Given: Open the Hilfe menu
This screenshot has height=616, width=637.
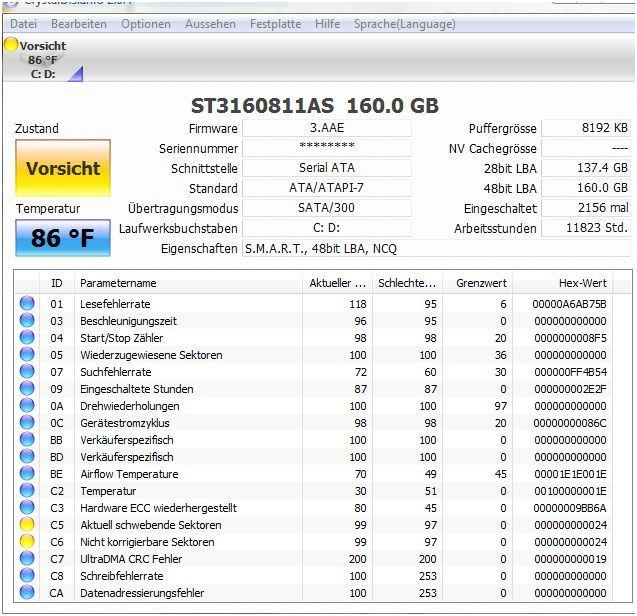Looking at the screenshot, I should (x=327, y=24).
